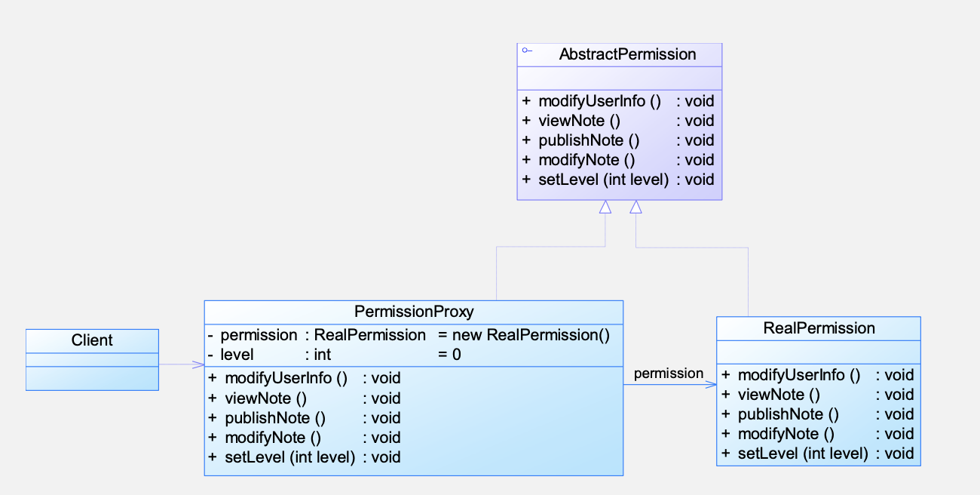Click the permission association label
Viewport: 980px width, 495px height.
coord(668,374)
